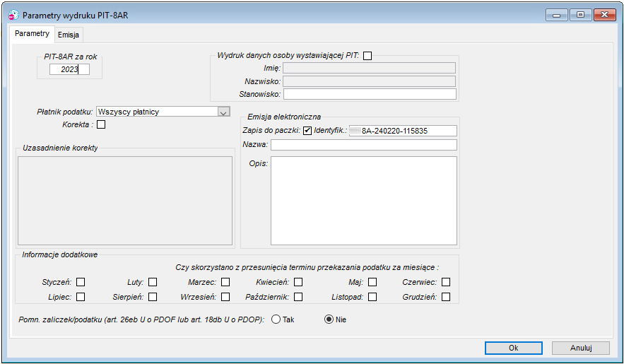Maximize the Parametry wydruku window
624x364 pixels.
click(581, 15)
